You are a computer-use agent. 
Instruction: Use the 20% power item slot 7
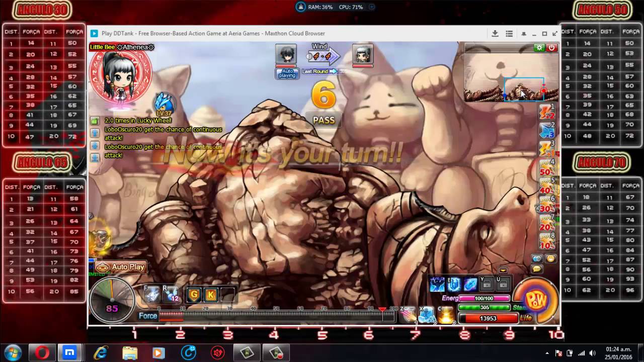click(x=547, y=223)
